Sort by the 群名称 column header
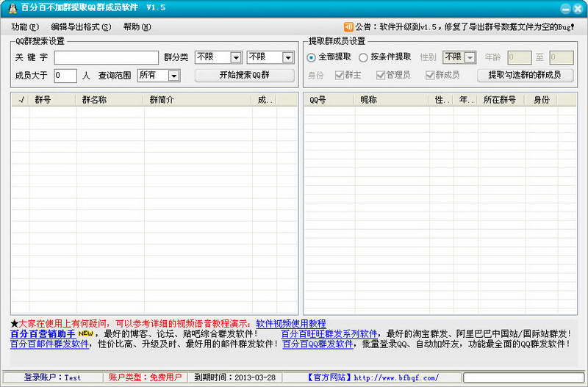588x387 pixels. click(x=111, y=100)
